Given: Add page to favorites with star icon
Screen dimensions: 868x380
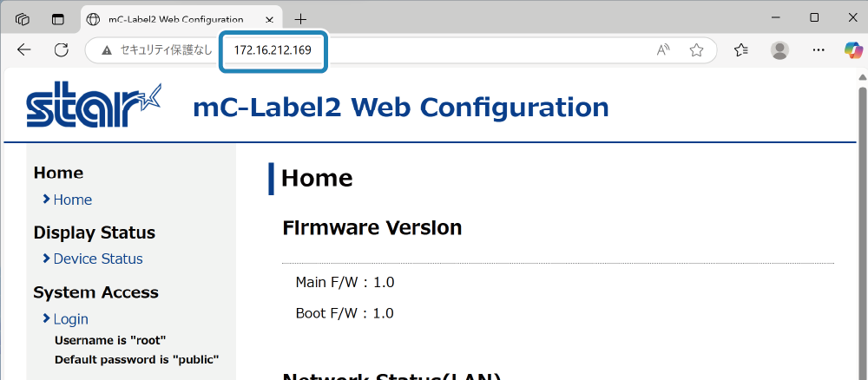Looking at the screenshot, I should [x=696, y=50].
